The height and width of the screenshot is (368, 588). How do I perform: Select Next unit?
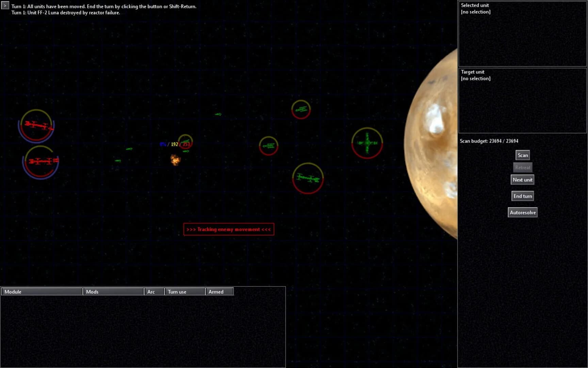[x=522, y=180]
